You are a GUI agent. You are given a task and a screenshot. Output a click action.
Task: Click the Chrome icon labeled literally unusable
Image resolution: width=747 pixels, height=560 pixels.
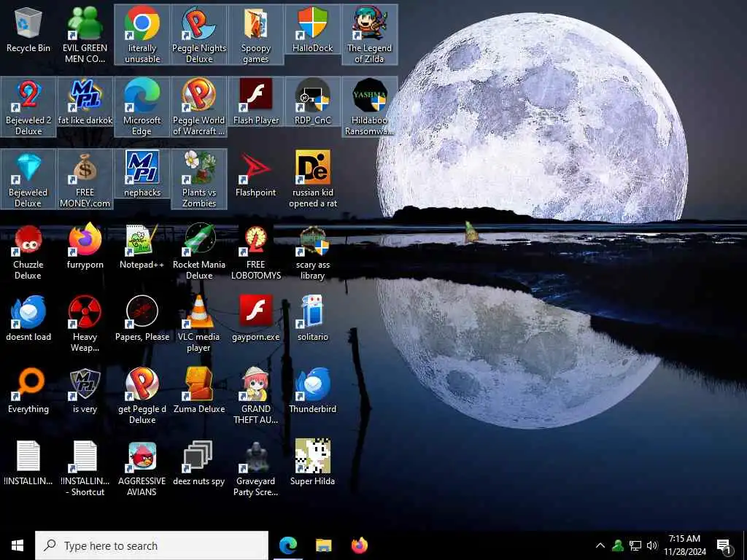(142, 34)
